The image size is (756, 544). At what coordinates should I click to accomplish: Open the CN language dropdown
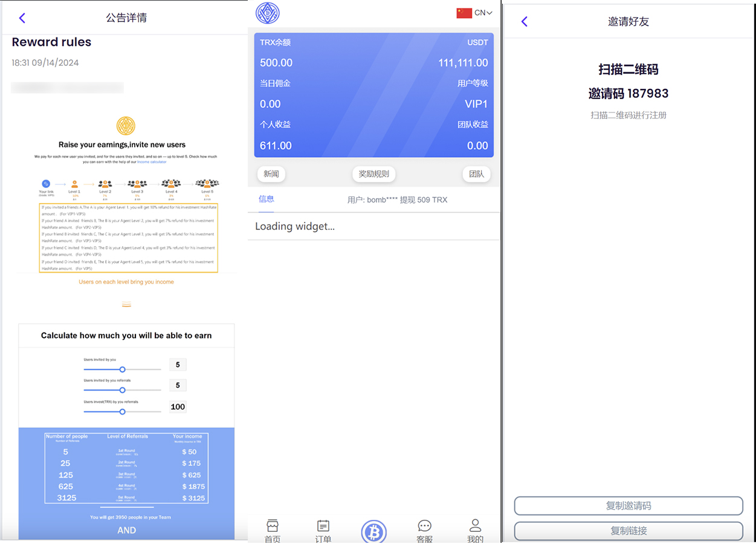click(483, 13)
